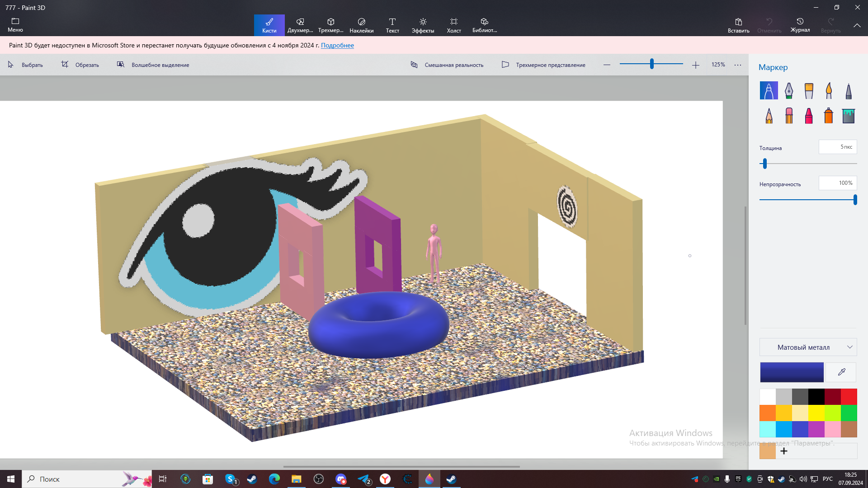Choose the Crayon brush
This screenshot has width=868, height=488.
pyautogui.click(x=809, y=116)
